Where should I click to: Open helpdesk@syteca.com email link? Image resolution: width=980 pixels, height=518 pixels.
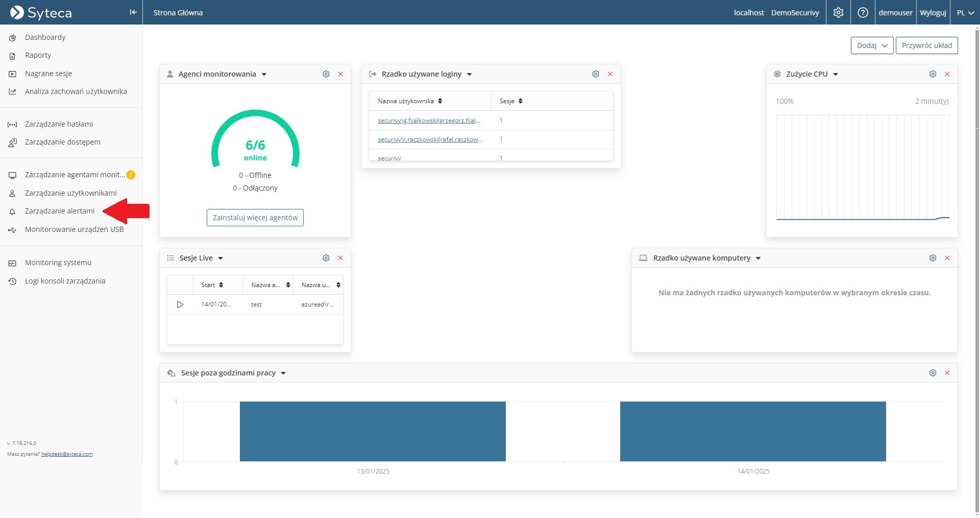click(67, 454)
